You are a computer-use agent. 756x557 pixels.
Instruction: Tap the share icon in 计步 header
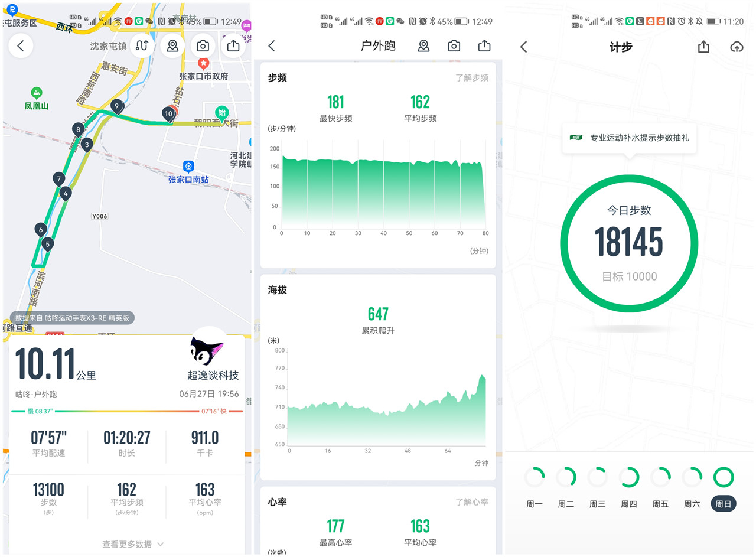click(703, 47)
